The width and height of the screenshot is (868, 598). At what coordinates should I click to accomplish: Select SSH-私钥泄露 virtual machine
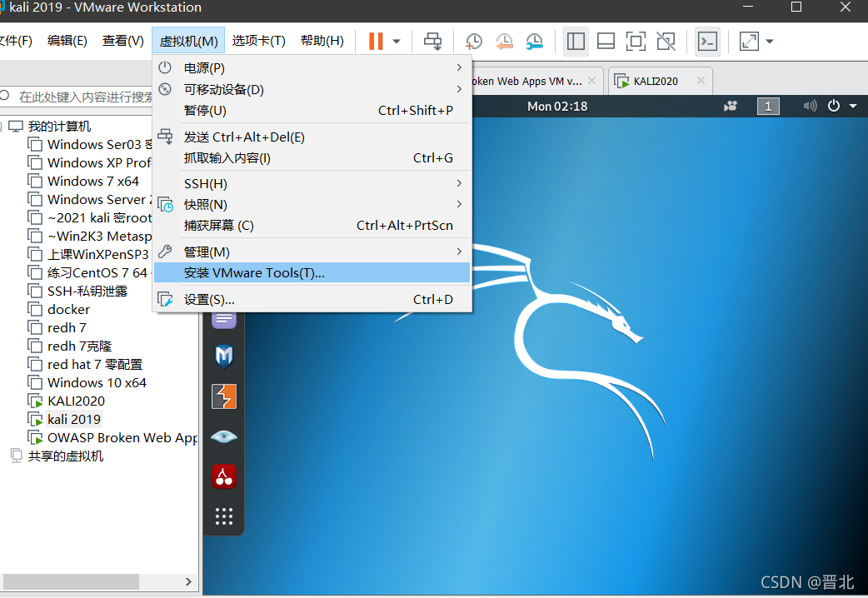[87, 291]
